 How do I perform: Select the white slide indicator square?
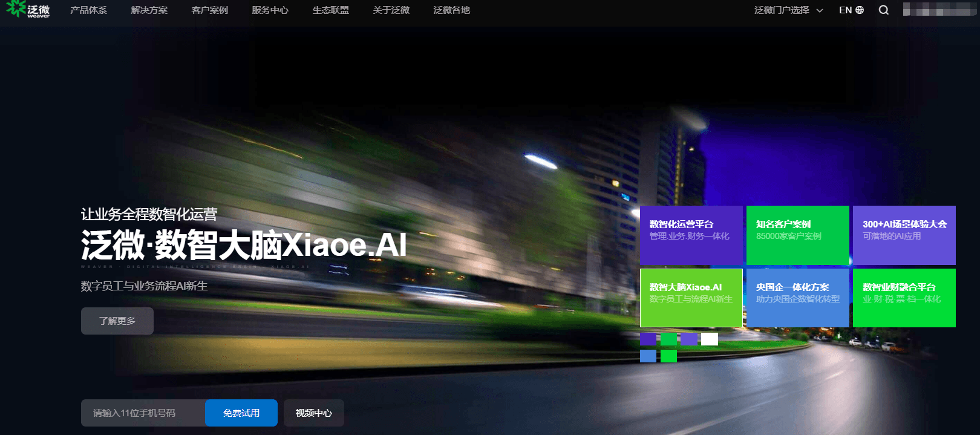pyautogui.click(x=710, y=339)
